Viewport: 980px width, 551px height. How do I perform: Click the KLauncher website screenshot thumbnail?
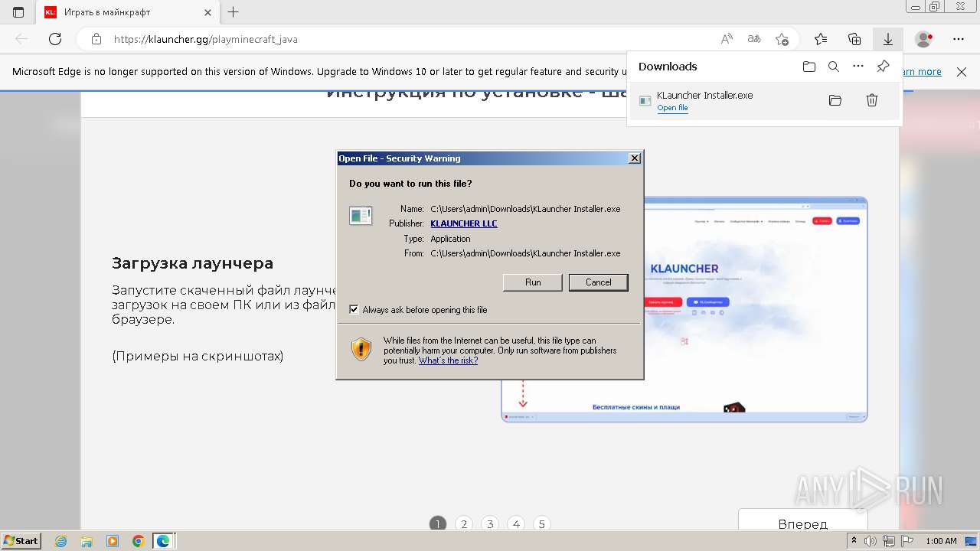pos(684,309)
